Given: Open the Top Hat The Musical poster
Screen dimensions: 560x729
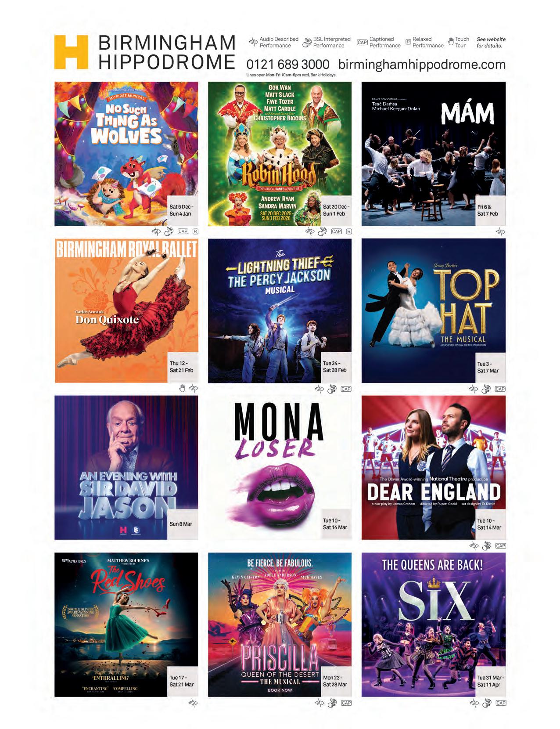Looking at the screenshot, I should tap(433, 310).
